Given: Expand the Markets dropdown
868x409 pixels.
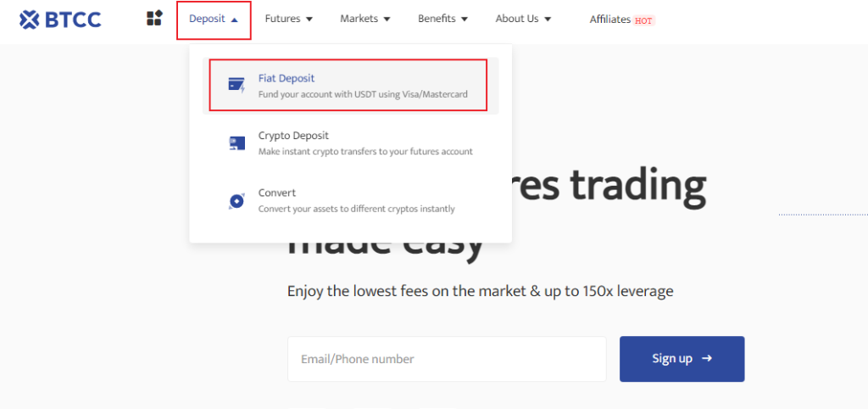Looking at the screenshot, I should (x=365, y=19).
